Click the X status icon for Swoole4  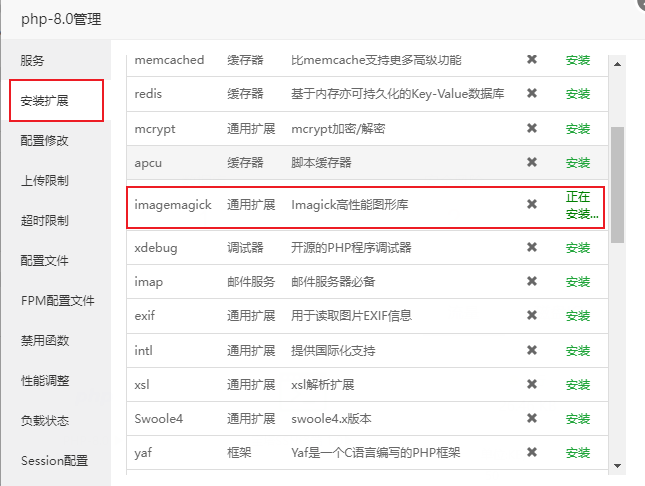click(x=532, y=417)
